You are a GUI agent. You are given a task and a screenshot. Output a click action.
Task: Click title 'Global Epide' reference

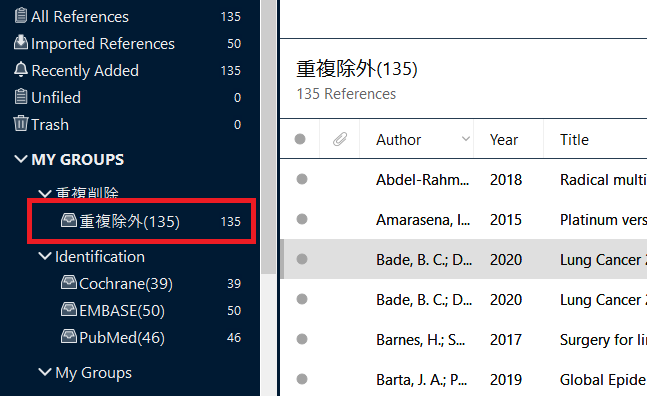pos(603,380)
